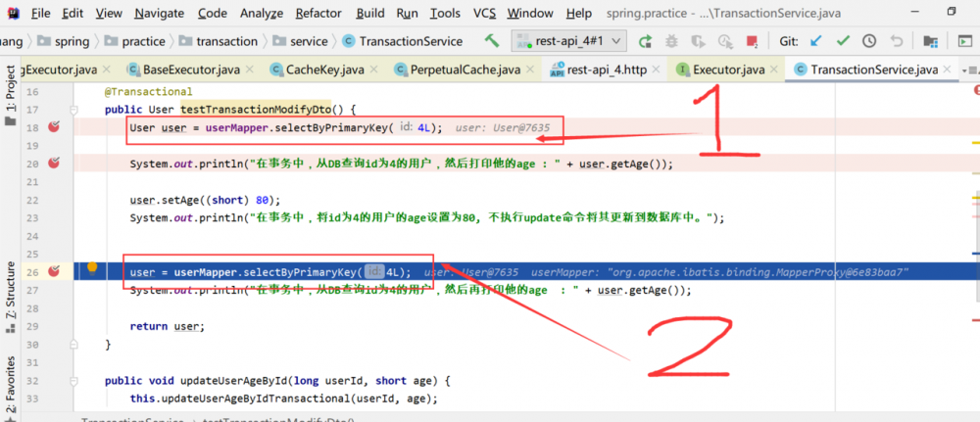The image size is (980, 422).
Task: Open the Edit menu
Action: coord(73,13)
